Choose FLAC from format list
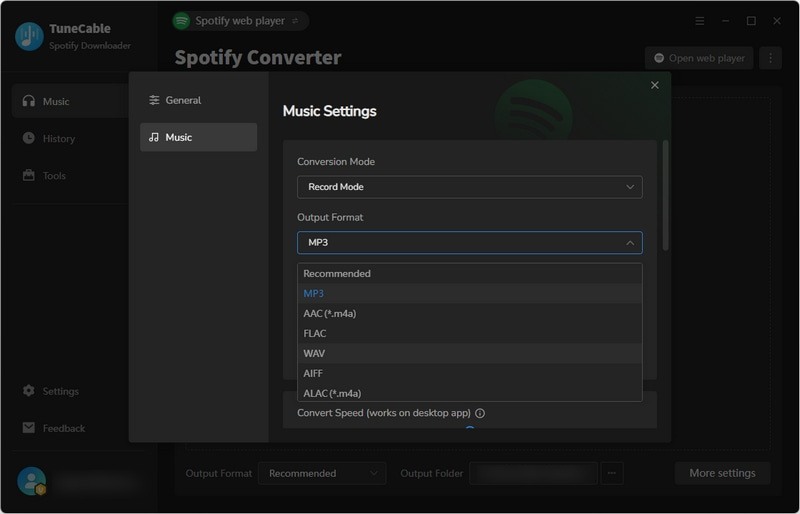 [x=469, y=333]
